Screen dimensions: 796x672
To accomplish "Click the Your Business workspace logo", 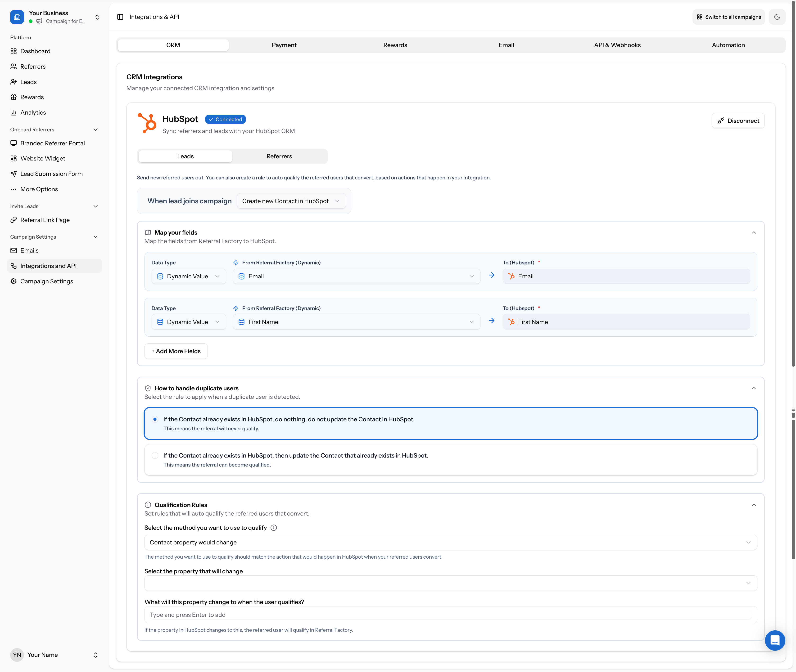I will pyautogui.click(x=17, y=17).
